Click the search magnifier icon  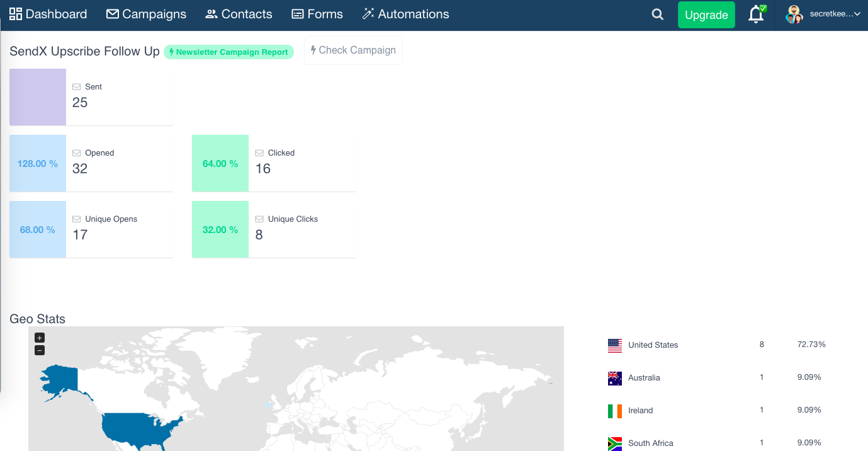click(x=658, y=14)
